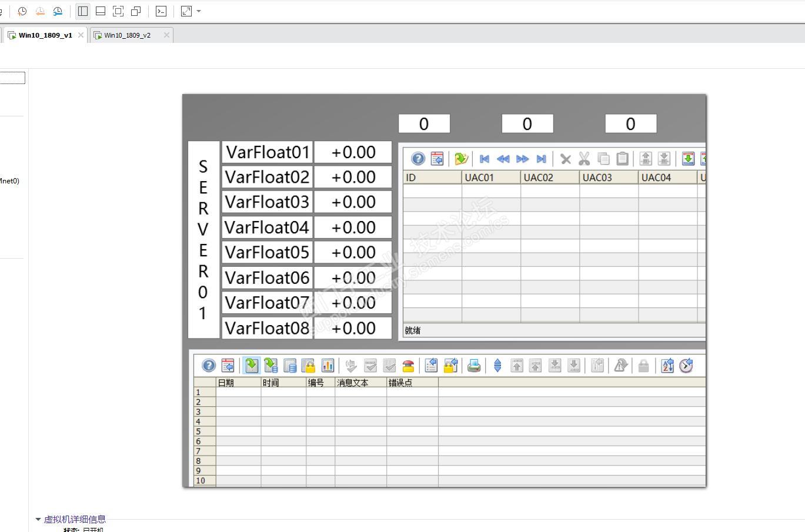Viewport: 805px width, 532px height.
Task: Click the select data connection folder icon
Action: click(x=461, y=159)
